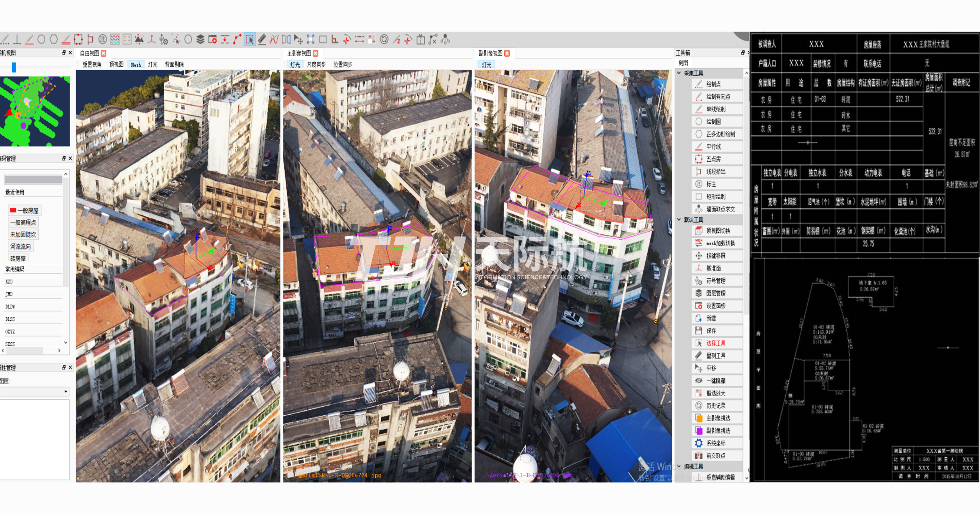Collapse the 默认工具 tool group
Screen dimensions: 980x515
[x=679, y=220]
